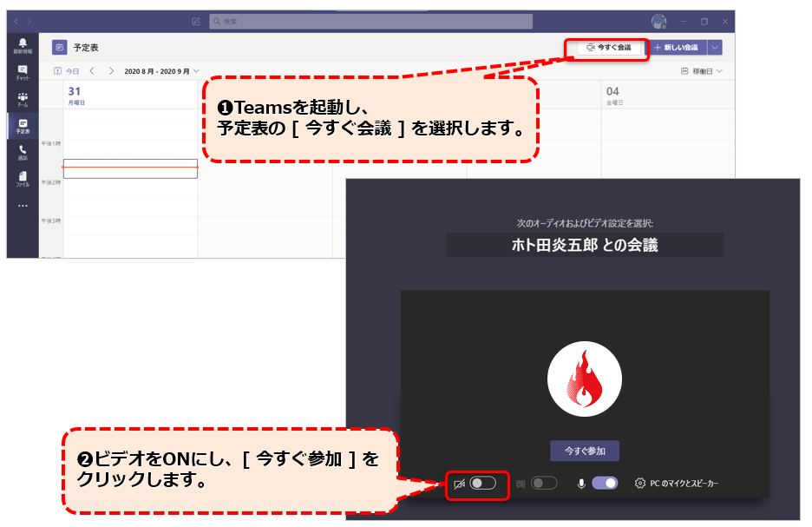Open チーム in the left sidebar
The image size is (812, 527).
pos(23,100)
